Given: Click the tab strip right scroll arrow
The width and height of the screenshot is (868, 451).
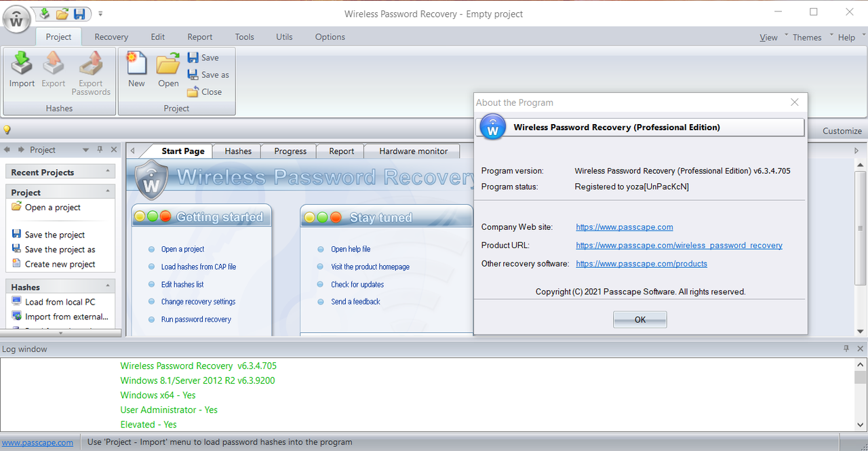Looking at the screenshot, I should click(856, 151).
